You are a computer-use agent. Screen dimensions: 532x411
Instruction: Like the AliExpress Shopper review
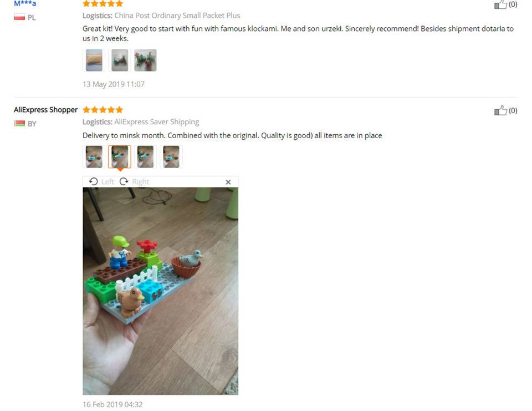[x=500, y=110]
